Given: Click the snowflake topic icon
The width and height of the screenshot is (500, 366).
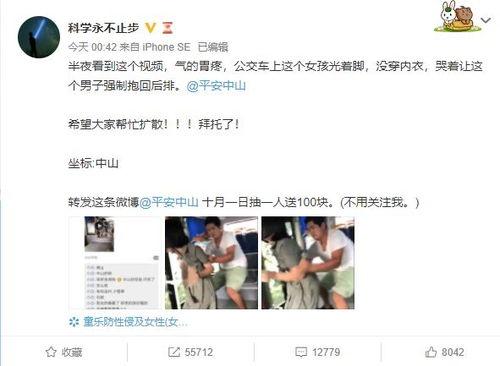Looking at the screenshot, I should pos(74,322).
